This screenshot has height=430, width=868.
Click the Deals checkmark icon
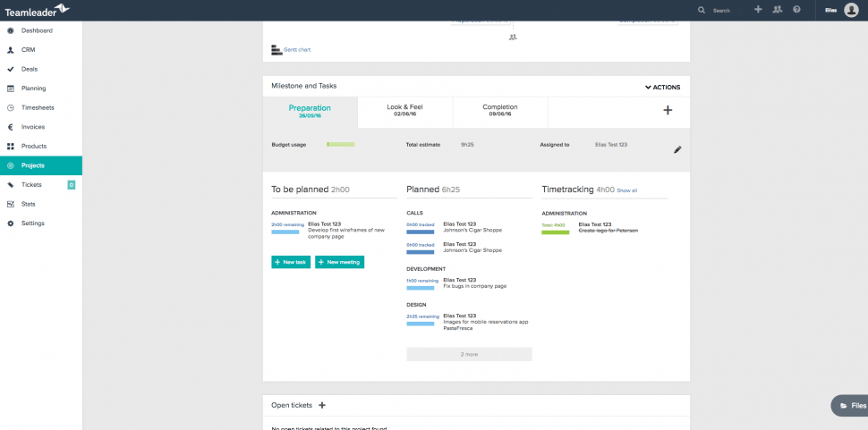tap(10, 69)
